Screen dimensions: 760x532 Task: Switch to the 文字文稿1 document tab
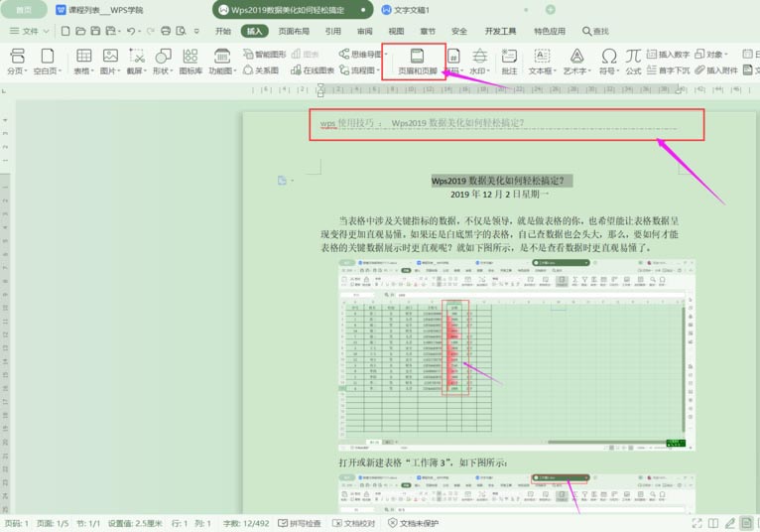[x=406, y=10]
